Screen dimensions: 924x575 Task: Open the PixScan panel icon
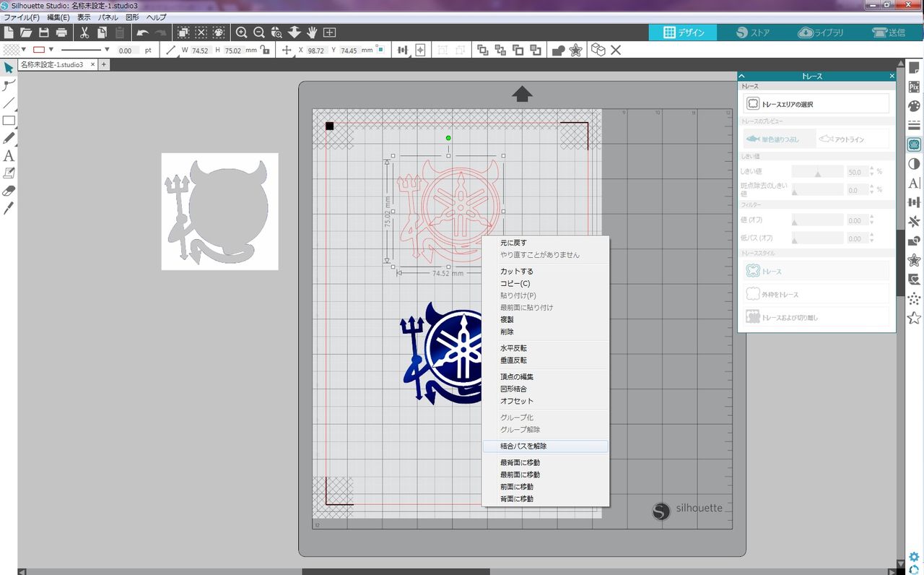(914, 87)
